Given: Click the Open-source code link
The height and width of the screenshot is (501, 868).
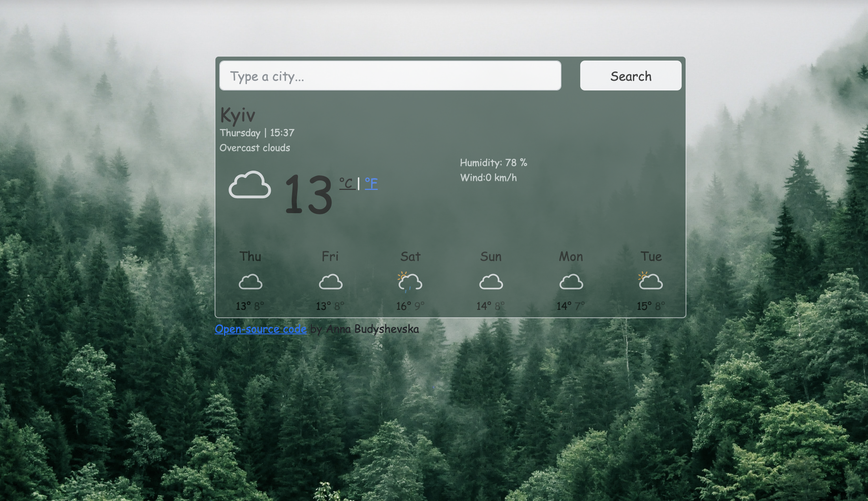Looking at the screenshot, I should 261,329.
